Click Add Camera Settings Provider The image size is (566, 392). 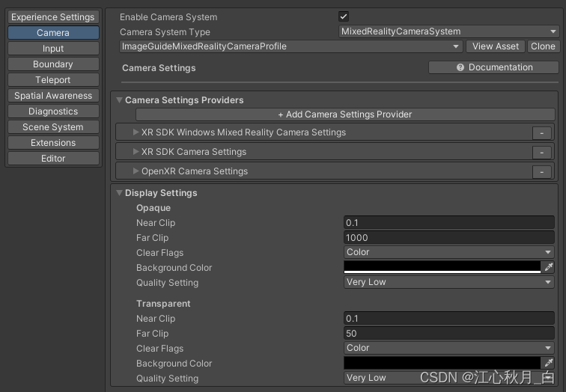(x=345, y=114)
